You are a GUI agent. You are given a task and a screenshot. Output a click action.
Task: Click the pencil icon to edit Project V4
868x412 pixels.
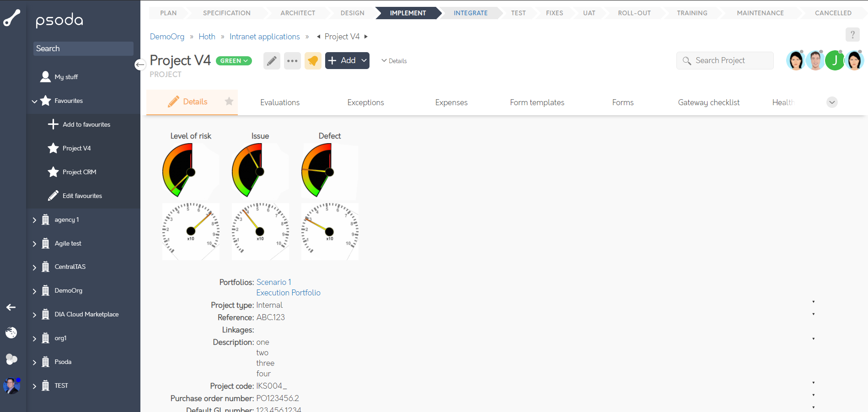(271, 60)
